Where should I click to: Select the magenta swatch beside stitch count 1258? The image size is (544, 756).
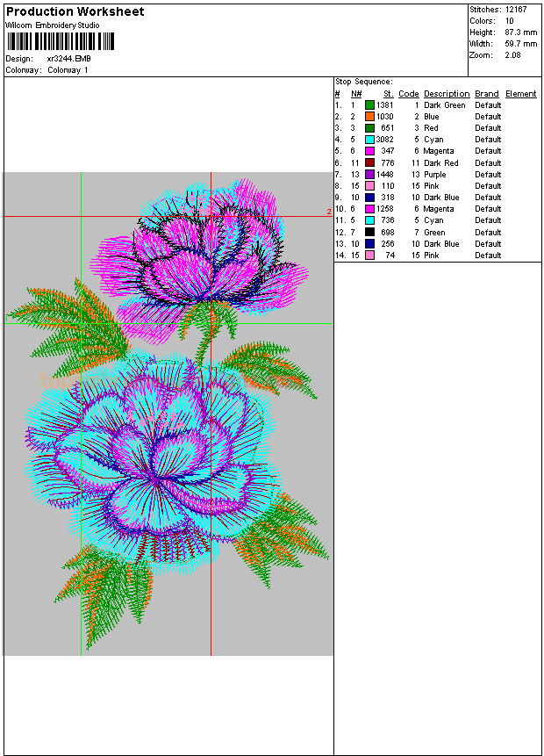[x=369, y=209]
